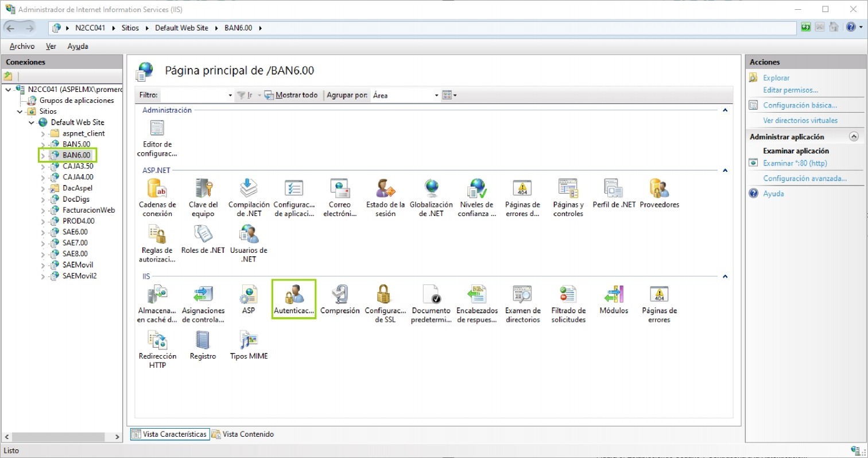Open the Módulos feature icon
Screen dimensions: 868x458
coord(614,299)
